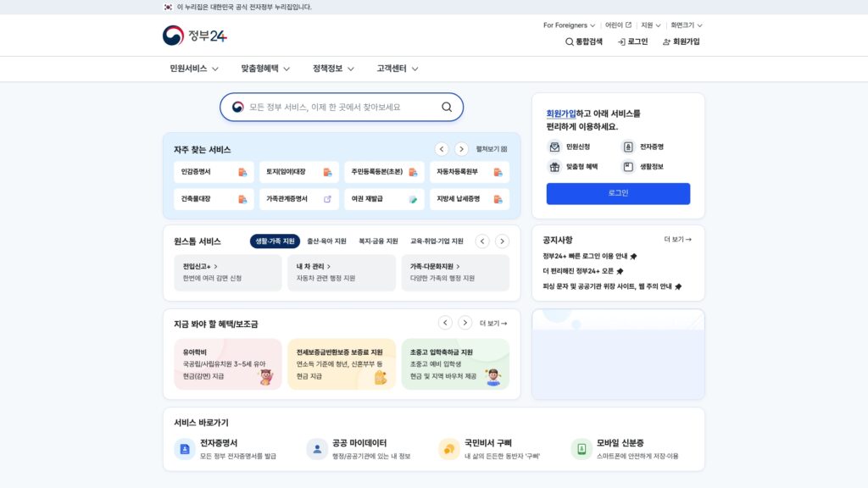Open the 지방세 납세증명 service
This screenshot has height=488, width=868.
coord(470,199)
